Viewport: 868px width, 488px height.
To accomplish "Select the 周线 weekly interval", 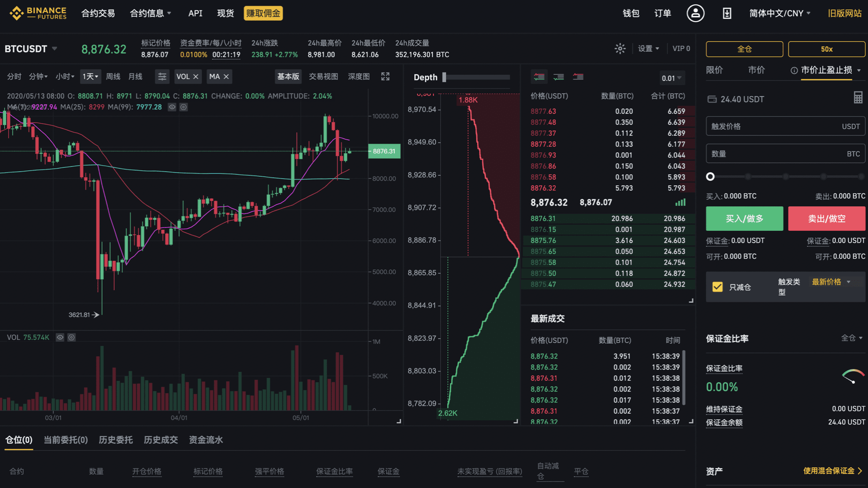I will click(x=113, y=77).
